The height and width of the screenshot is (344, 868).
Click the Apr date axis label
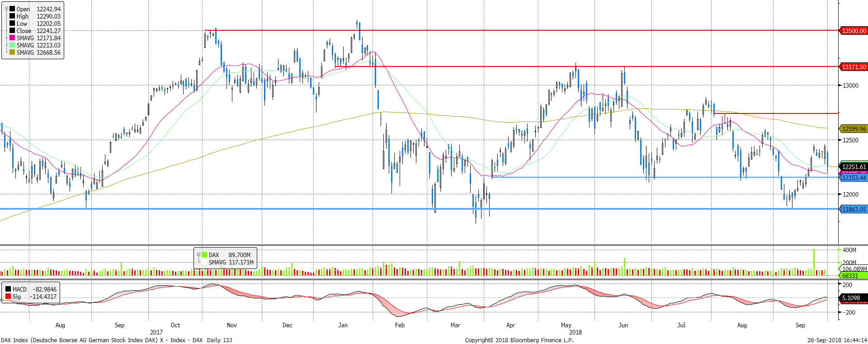coord(510,325)
